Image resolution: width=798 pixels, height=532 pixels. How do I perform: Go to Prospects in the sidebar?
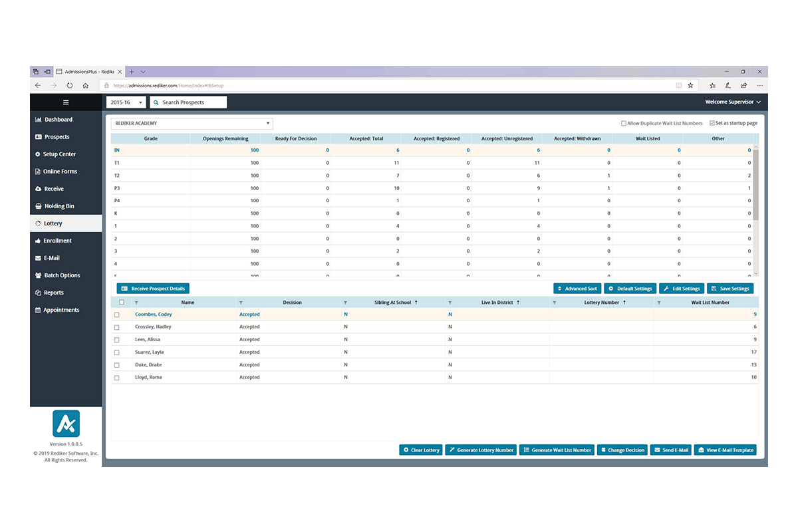pyautogui.click(x=66, y=137)
